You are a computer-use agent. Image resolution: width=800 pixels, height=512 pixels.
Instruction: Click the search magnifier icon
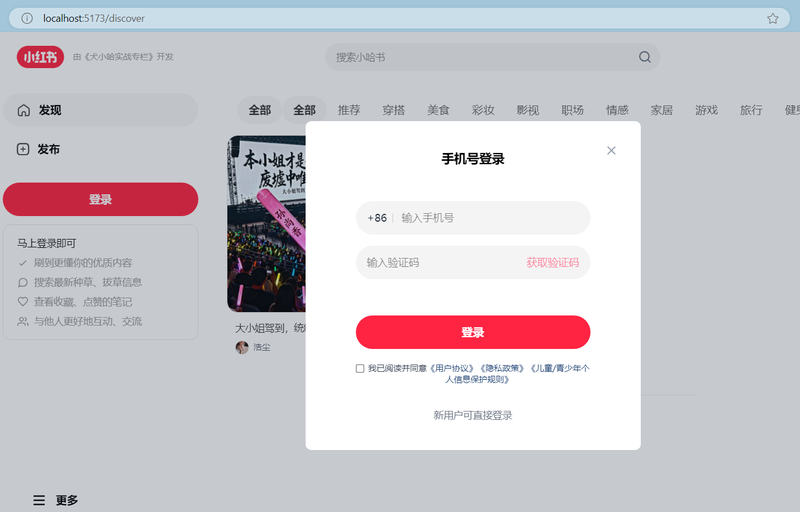(x=645, y=57)
